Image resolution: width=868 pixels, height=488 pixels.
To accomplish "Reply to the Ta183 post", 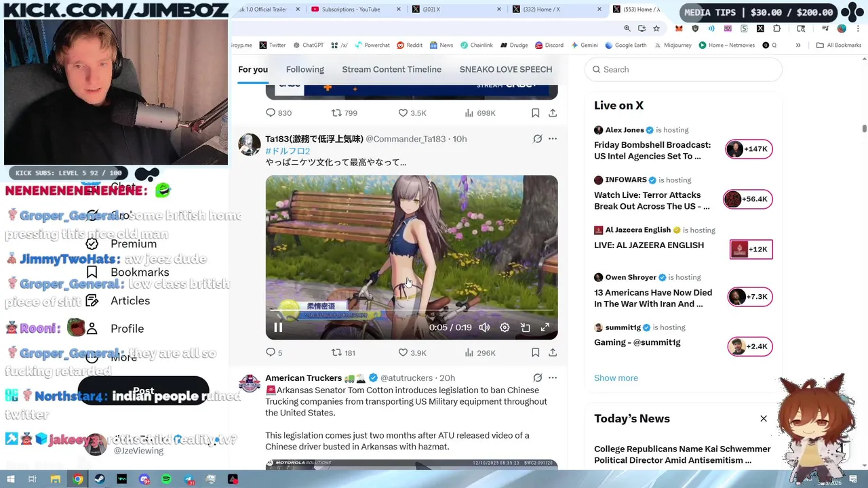I will click(x=274, y=352).
